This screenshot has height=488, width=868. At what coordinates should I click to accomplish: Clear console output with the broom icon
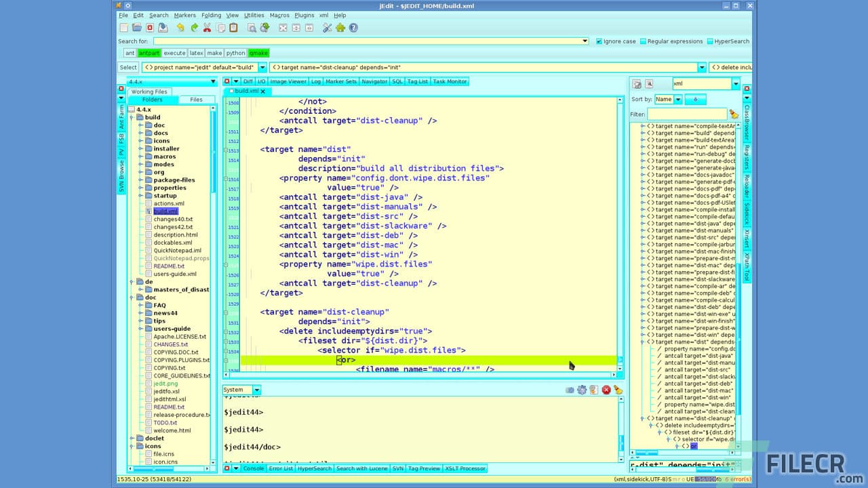point(616,390)
